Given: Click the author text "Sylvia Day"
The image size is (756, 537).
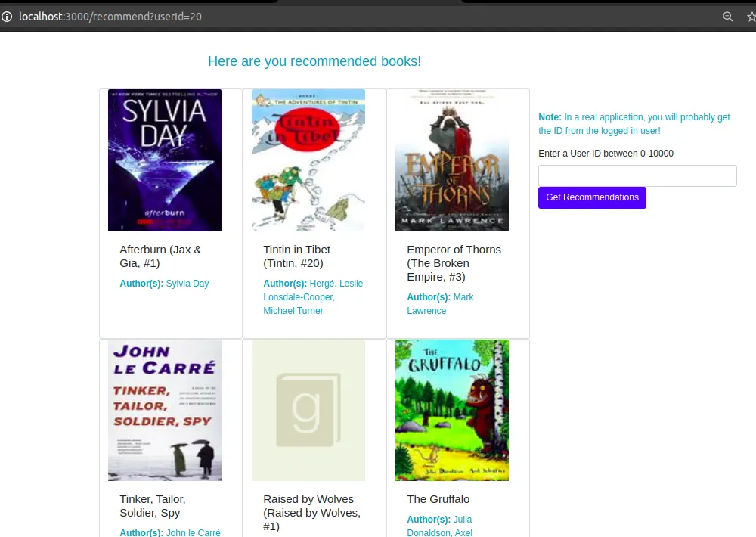Looking at the screenshot, I should 187,284.
